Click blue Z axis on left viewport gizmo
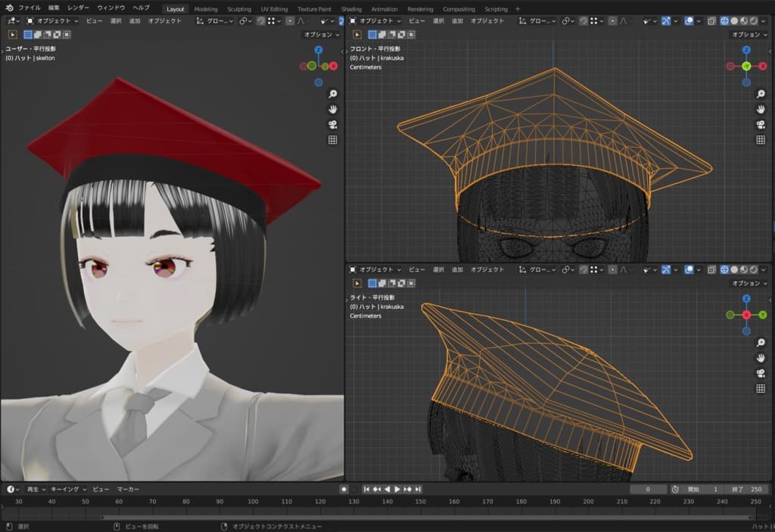The height and width of the screenshot is (532, 775). point(318,50)
